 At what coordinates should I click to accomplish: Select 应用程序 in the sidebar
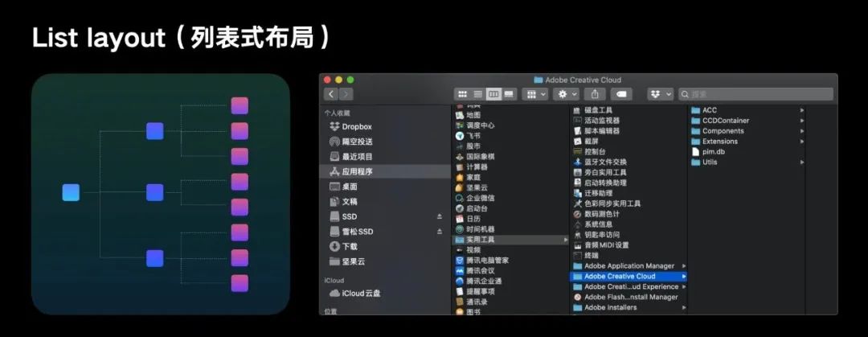point(357,171)
